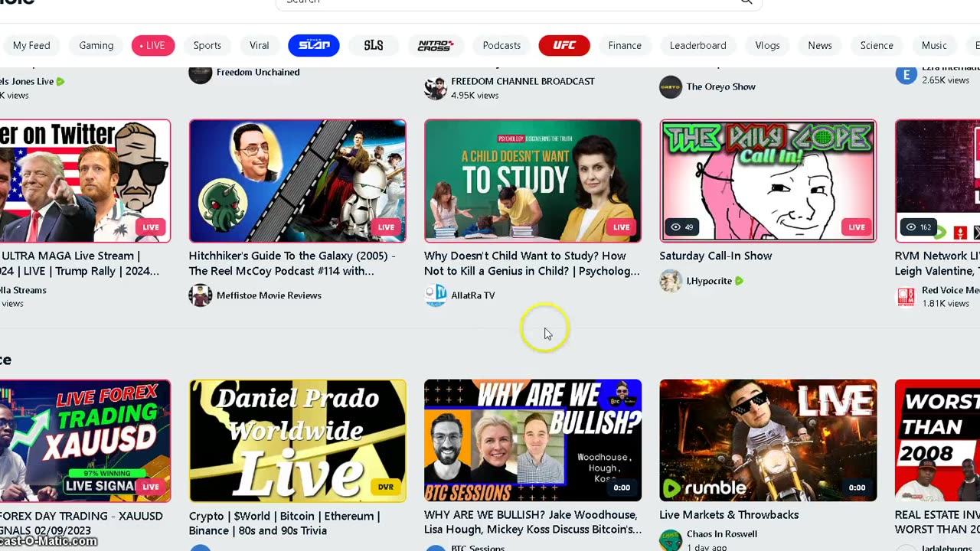
Task: Switch to the LIVE category
Action: coord(152,45)
